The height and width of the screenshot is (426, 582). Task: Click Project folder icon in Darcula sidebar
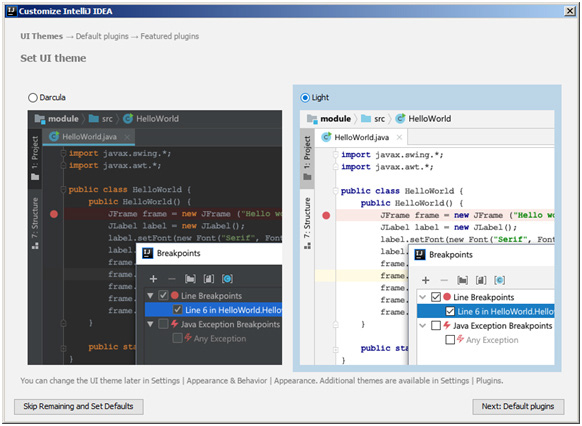pos(35,177)
